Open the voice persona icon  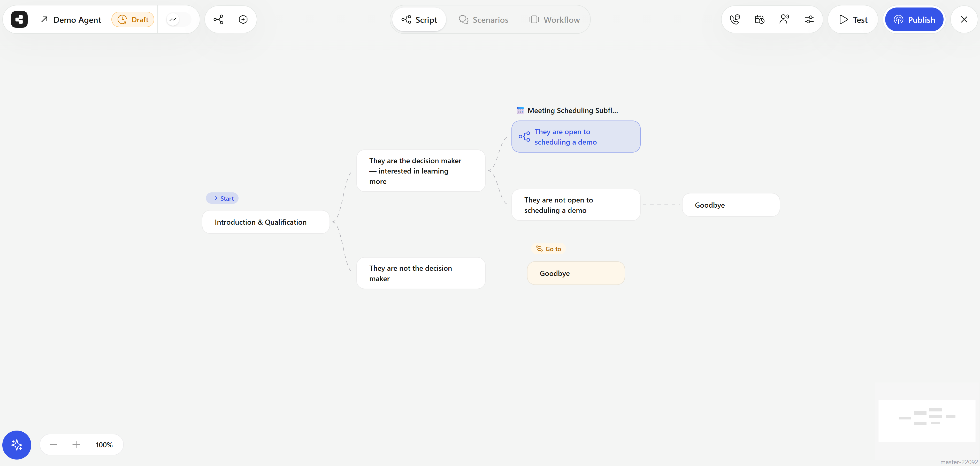click(x=784, y=19)
